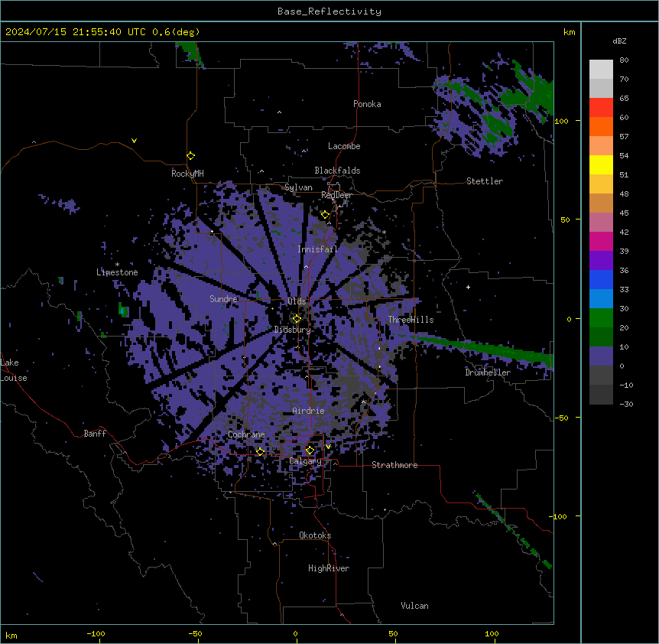The image size is (659, 644).
Task: Click the -100 tick on right axis
Action: pos(559,516)
